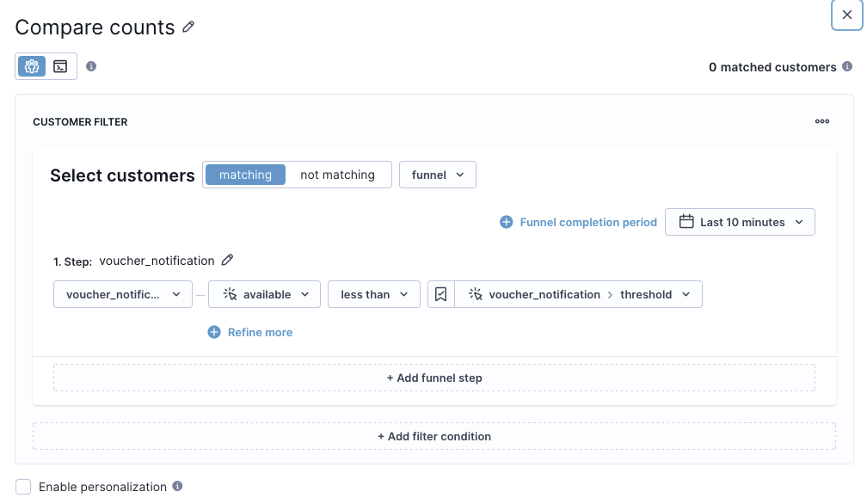Click the 0 matched customers text
The height and width of the screenshot is (504, 867).
pos(772,67)
